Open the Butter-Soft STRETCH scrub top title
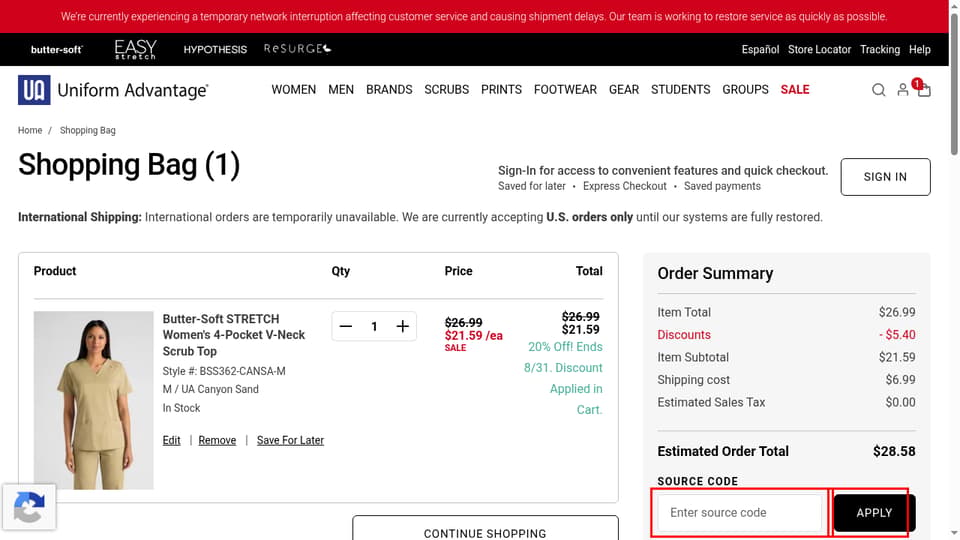This screenshot has height=540, width=960. (x=234, y=335)
